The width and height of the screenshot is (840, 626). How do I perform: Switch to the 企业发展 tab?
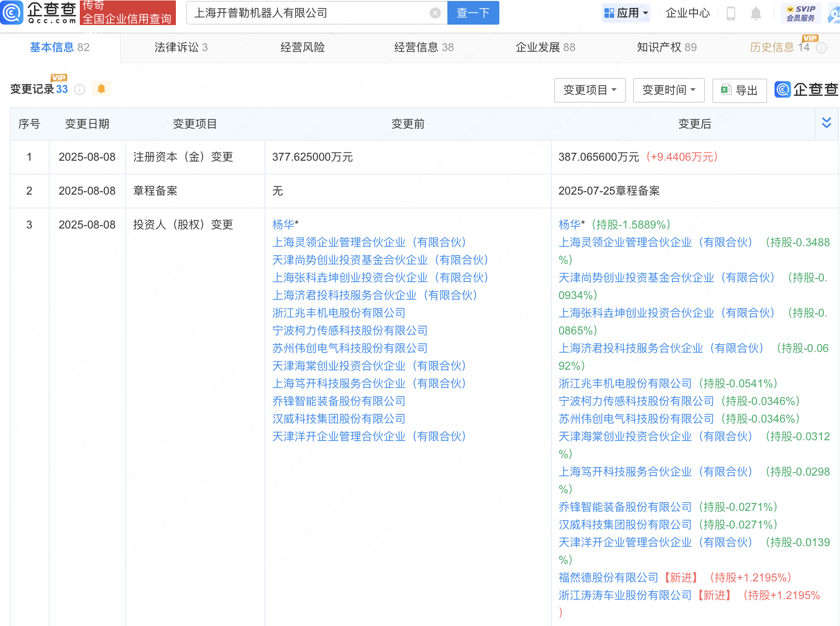[x=545, y=47]
